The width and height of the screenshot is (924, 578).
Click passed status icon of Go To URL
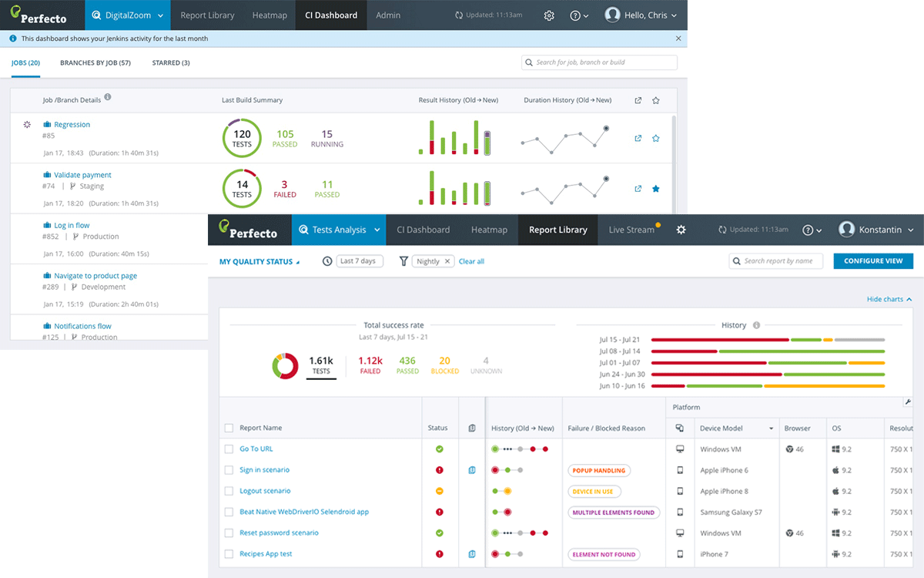(440, 449)
